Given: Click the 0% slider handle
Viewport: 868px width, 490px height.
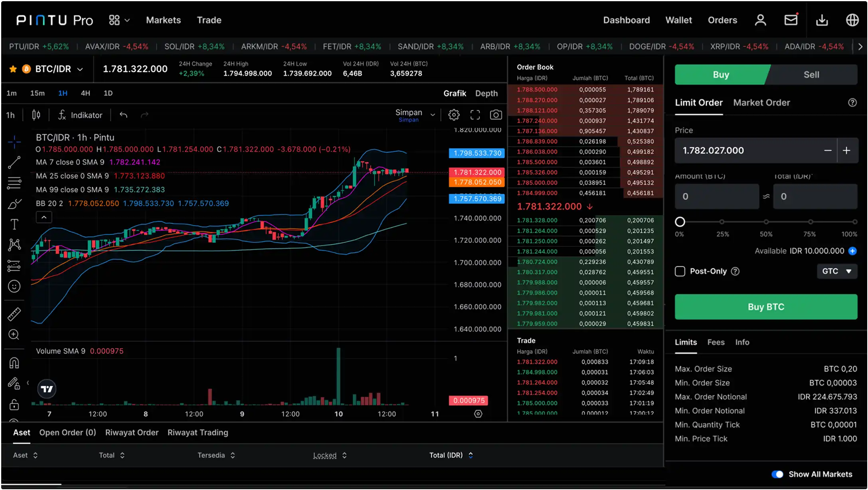Looking at the screenshot, I should (x=680, y=222).
